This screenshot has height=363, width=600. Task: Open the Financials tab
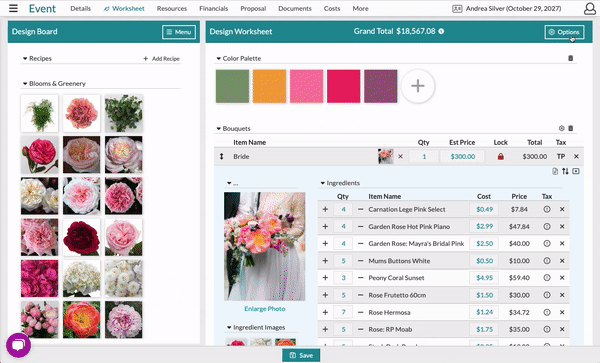tap(214, 8)
